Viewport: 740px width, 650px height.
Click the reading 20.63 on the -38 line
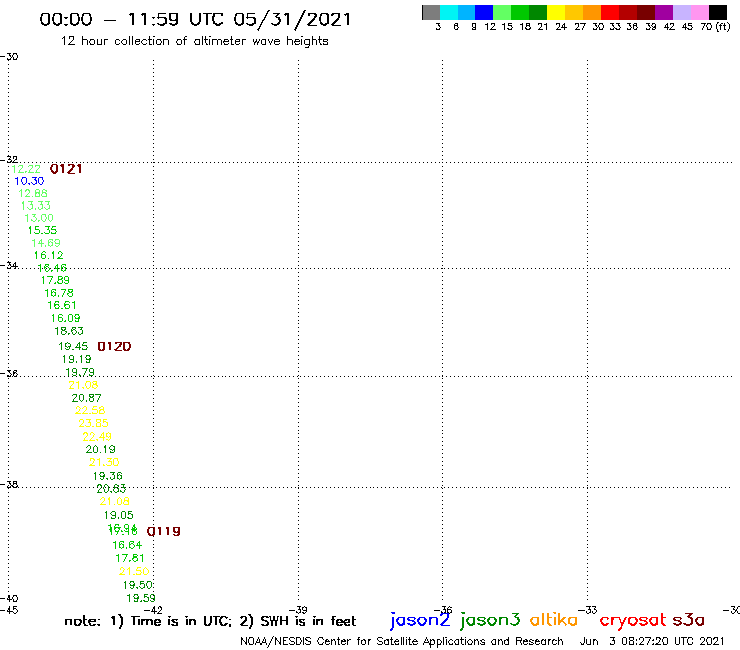coord(111,489)
